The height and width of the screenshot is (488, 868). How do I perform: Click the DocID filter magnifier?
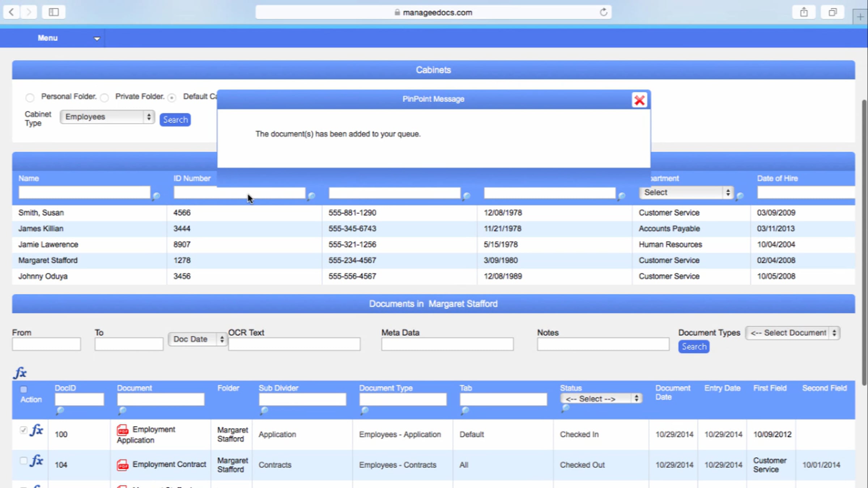coord(60,411)
